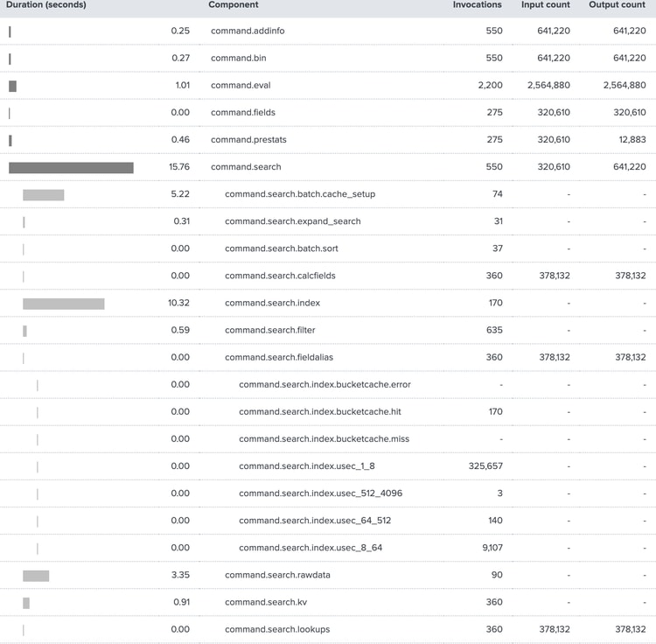Click the command.search.rawdata component name

(277, 575)
